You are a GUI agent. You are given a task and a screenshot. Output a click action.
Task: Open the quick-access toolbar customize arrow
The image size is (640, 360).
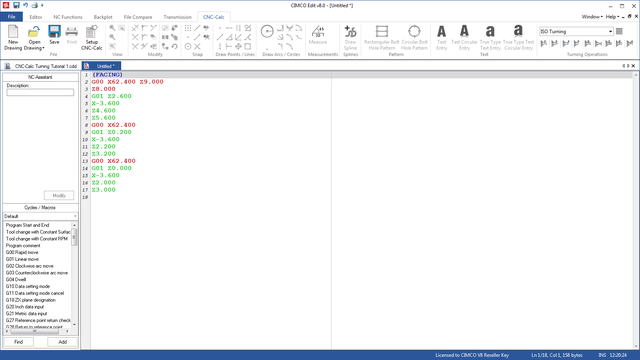click(42, 5)
